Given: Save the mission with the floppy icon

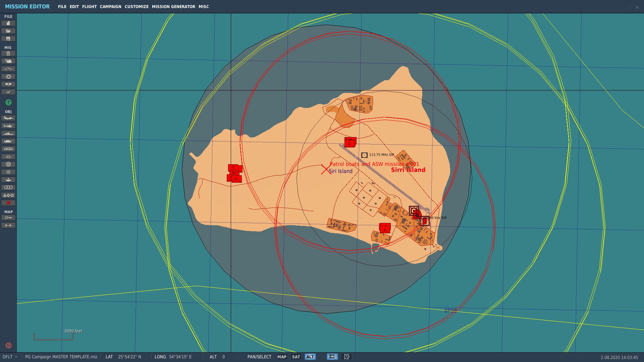Looking at the screenshot, I should tap(8, 39).
